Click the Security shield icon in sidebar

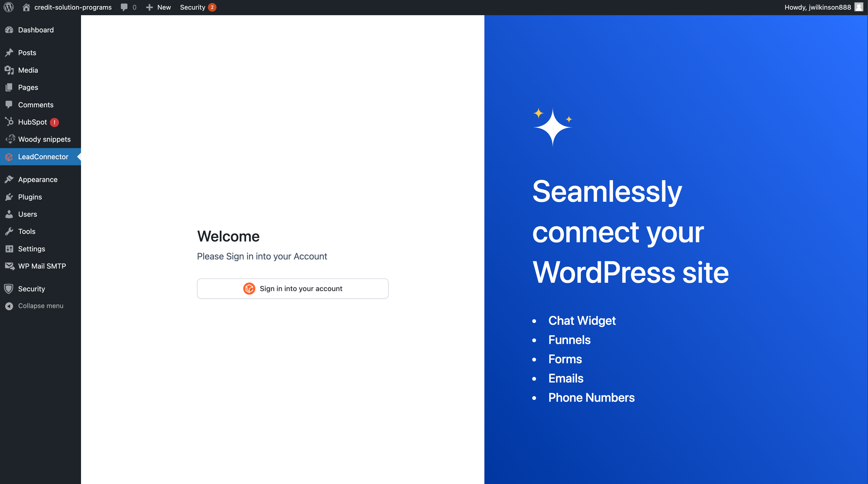pyautogui.click(x=9, y=289)
